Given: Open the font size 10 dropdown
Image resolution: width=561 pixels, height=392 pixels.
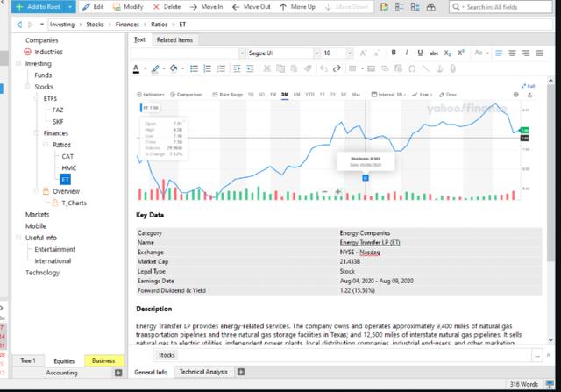Looking at the screenshot, I should pos(350,53).
